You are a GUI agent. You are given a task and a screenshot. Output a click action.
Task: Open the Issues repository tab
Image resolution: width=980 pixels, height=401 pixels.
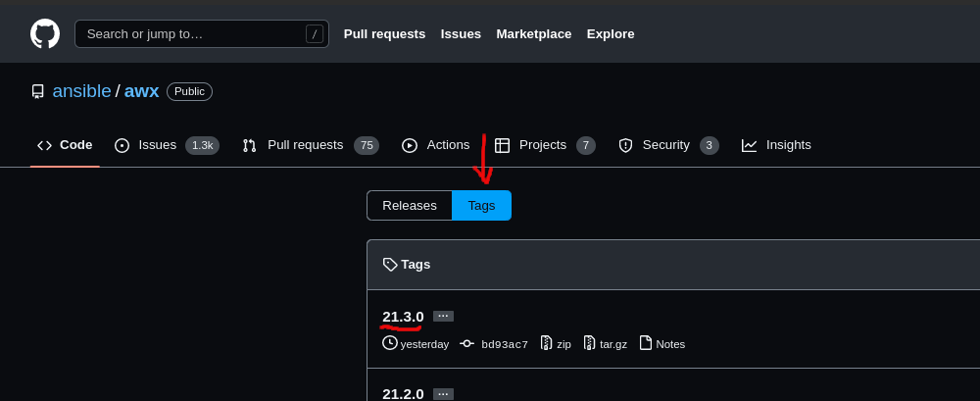(157, 145)
